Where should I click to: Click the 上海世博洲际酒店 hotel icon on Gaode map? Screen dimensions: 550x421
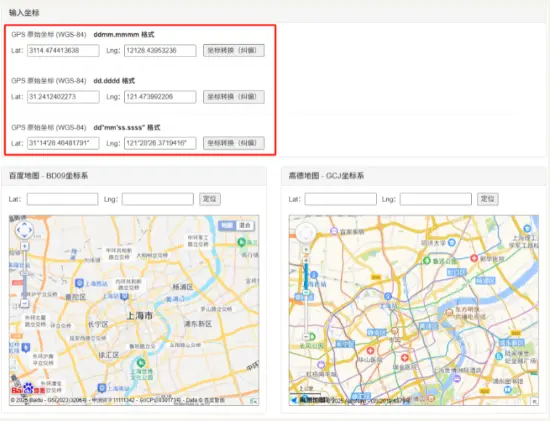click(x=456, y=378)
